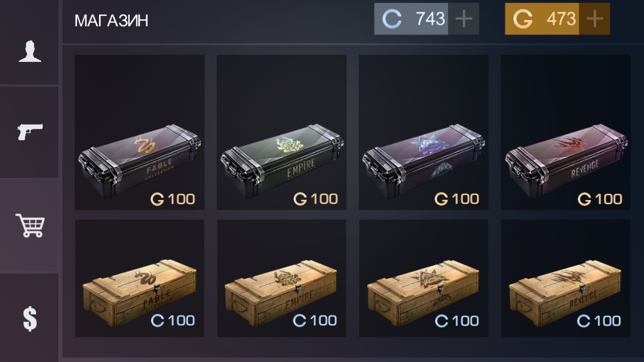
Task: Select the Empire wooden crate
Action: click(281, 278)
